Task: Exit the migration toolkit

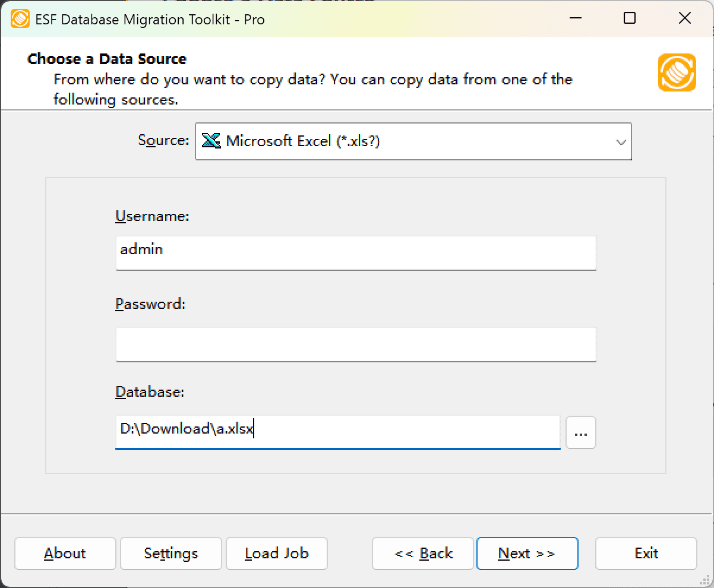Action: coord(646,553)
